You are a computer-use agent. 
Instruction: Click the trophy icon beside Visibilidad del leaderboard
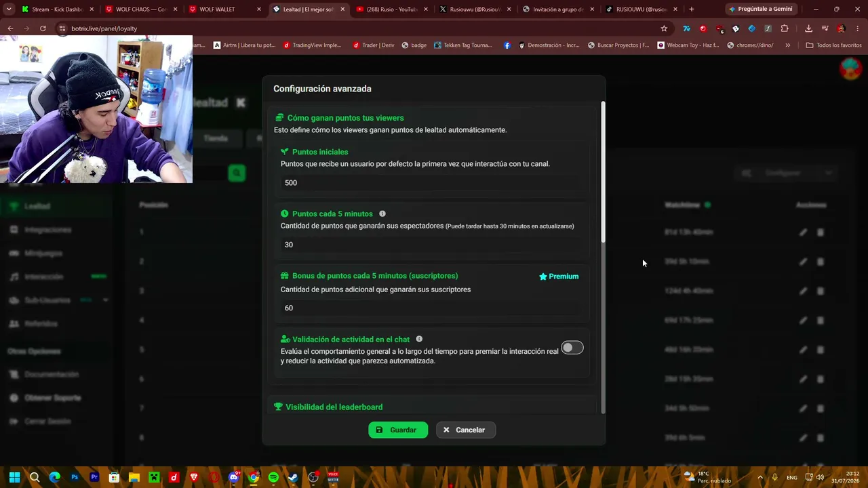click(278, 407)
